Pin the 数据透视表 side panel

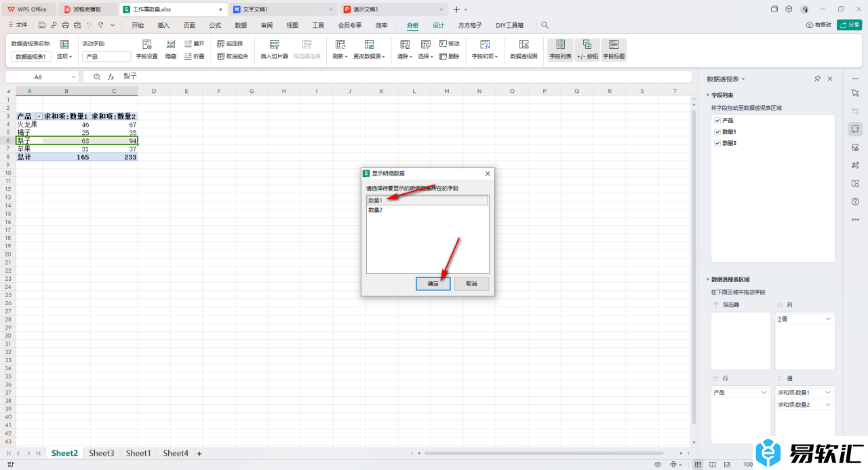(817, 79)
